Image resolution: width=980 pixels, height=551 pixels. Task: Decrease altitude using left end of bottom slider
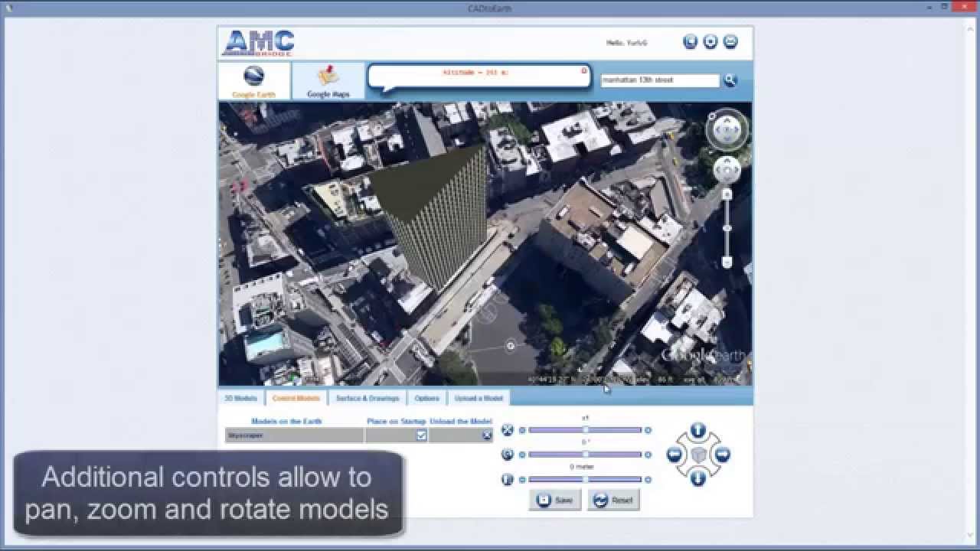coord(522,479)
